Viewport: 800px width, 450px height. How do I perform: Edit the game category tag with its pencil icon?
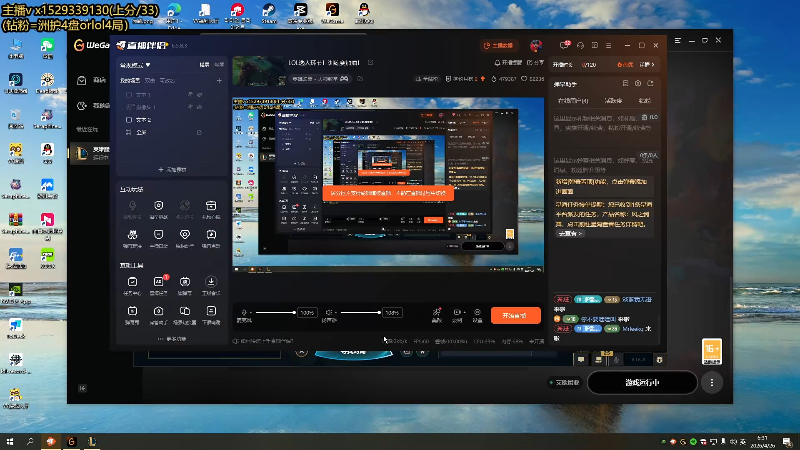click(x=360, y=79)
